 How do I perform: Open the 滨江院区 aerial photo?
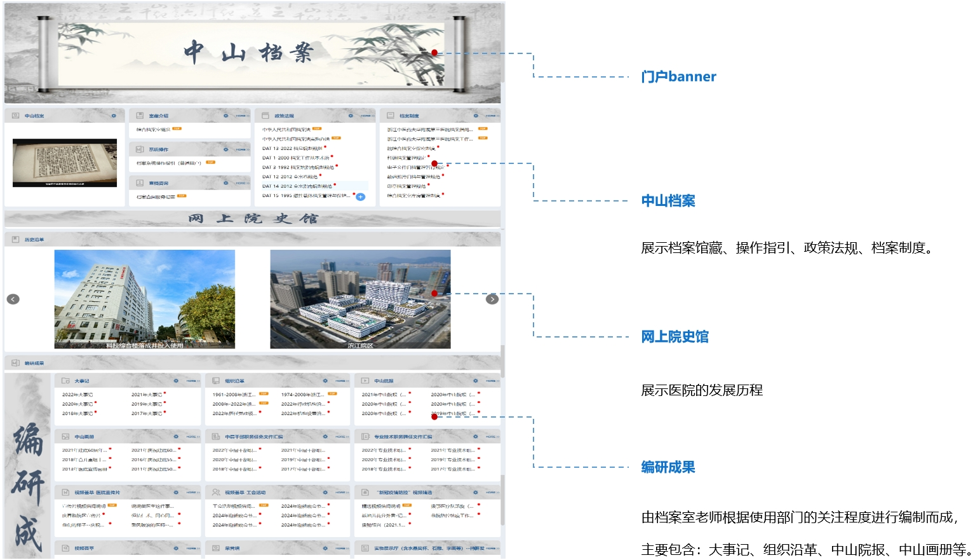click(360, 299)
